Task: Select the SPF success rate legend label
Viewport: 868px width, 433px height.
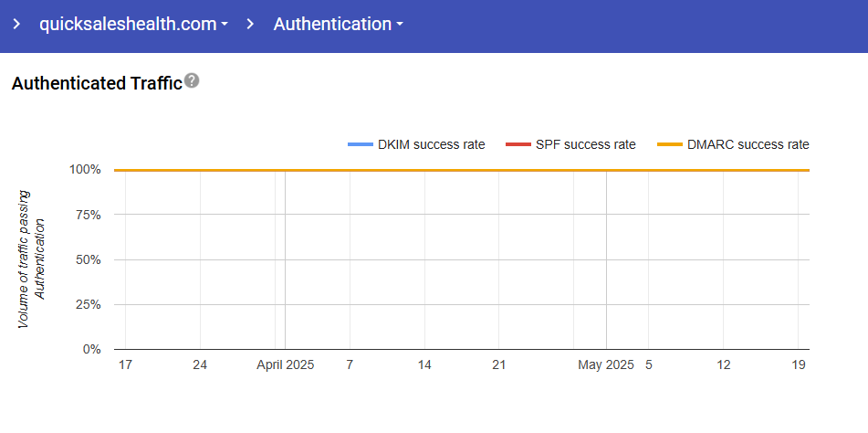Action: [586, 144]
